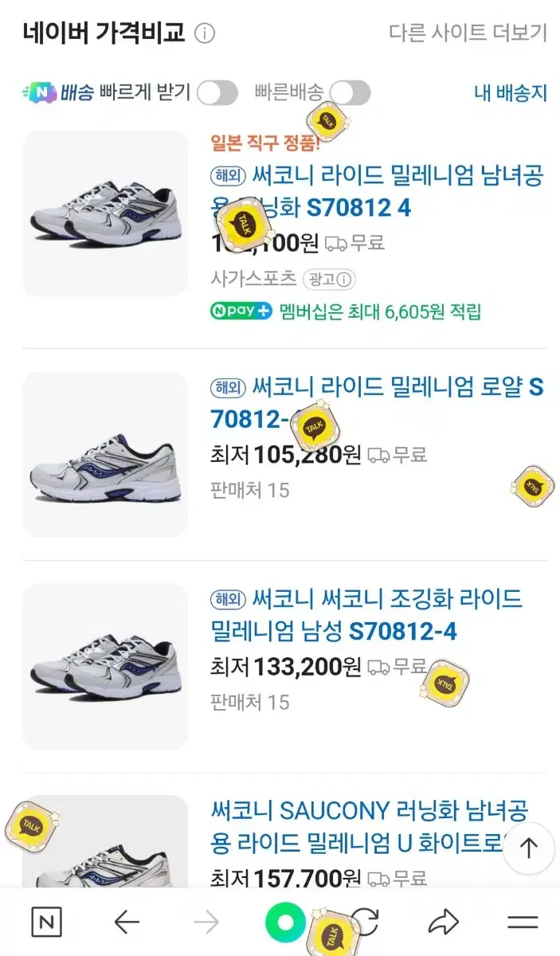Tap the info icon beside 네이버 가격비교

coord(205,33)
